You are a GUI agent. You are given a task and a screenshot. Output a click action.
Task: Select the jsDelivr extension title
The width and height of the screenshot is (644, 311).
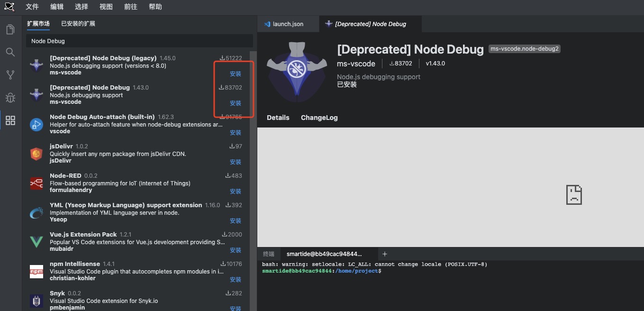tap(61, 146)
